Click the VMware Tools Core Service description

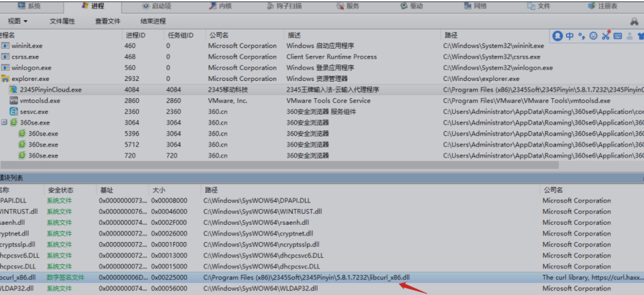(328, 101)
